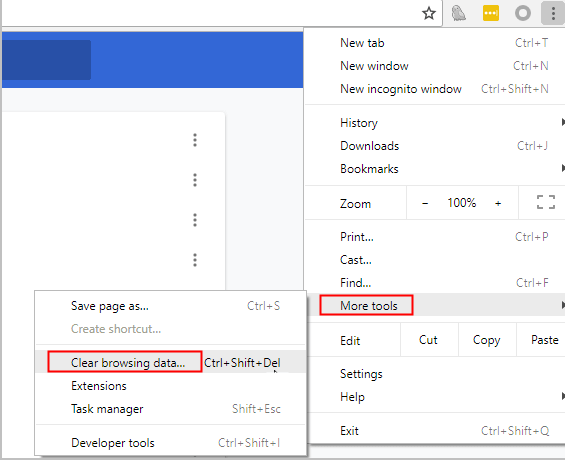Click the gray circle extension icon
This screenshot has width=565, height=460.
522,14
